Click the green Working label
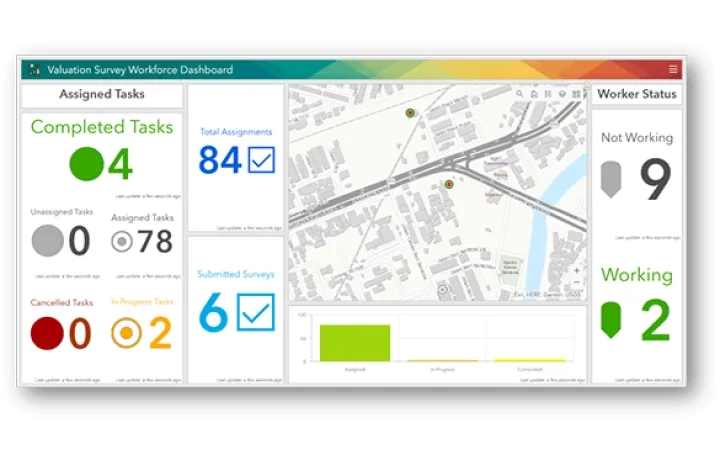 [637, 275]
